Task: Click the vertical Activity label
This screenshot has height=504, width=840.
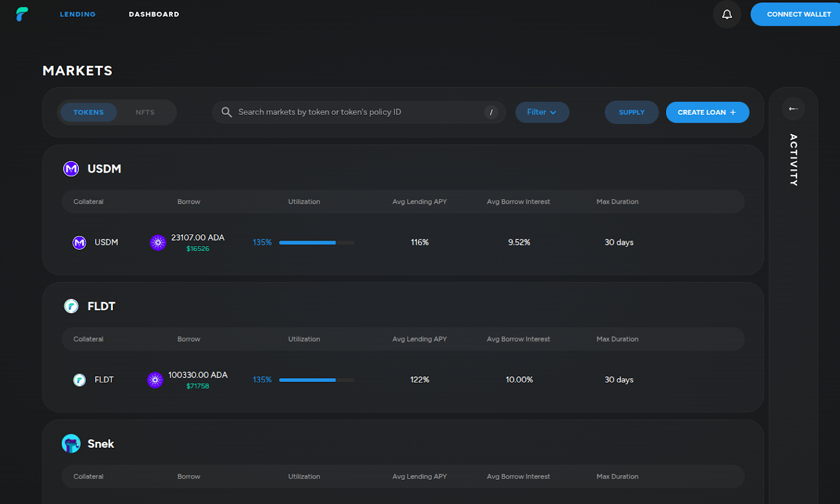Action: (x=794, y=160)
